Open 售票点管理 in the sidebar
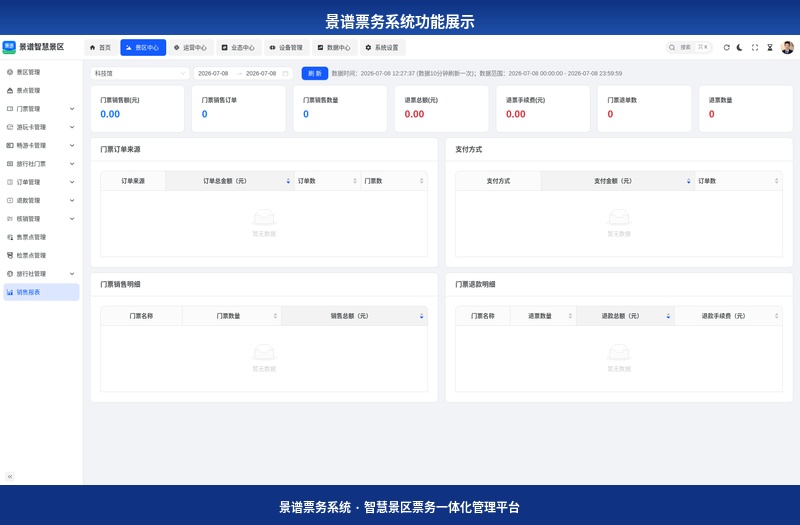The image size is (800, 525). click(41, 237)
